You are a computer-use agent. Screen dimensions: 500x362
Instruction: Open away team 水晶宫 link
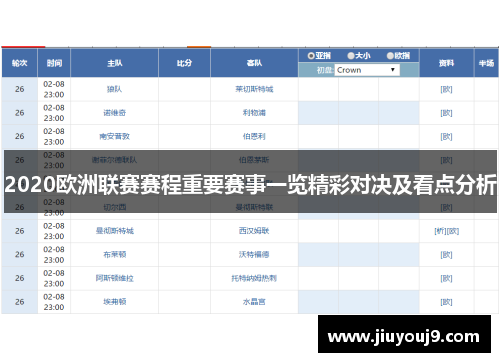254,302
